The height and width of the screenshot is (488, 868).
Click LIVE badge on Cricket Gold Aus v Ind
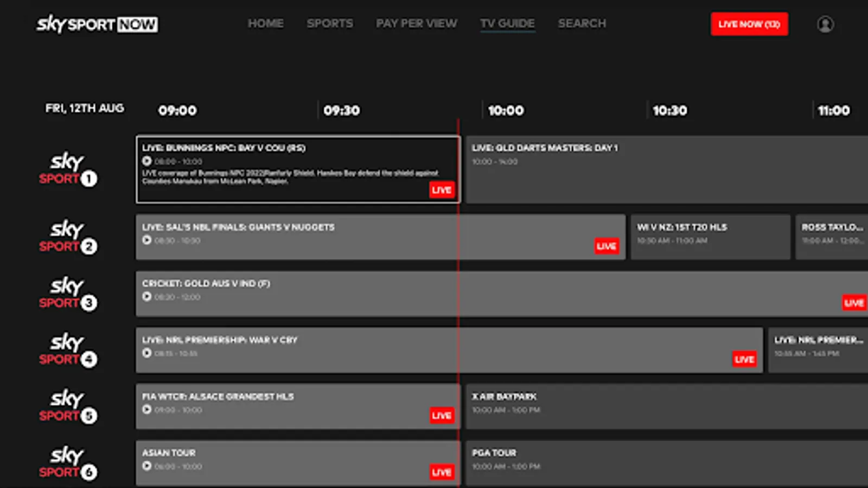pos(854,303)
